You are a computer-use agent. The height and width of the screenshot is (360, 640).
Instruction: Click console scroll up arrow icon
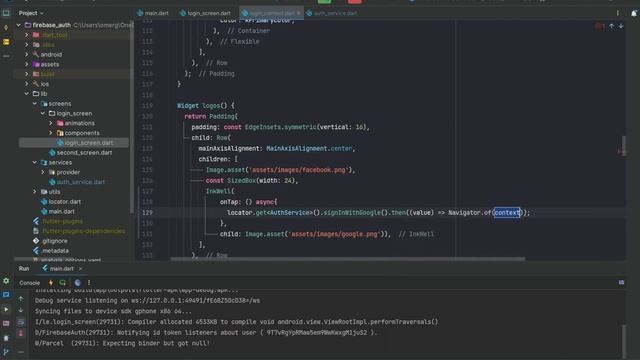coord(21,299)
